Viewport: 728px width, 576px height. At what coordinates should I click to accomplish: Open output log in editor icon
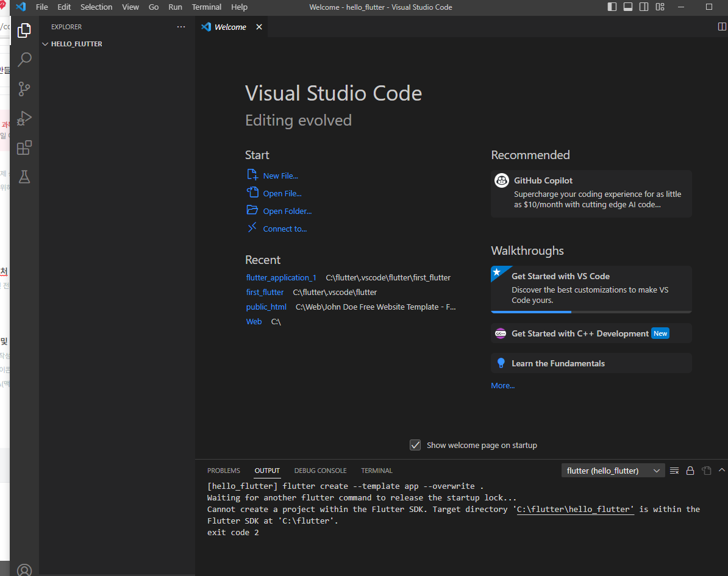pos(706,471)
